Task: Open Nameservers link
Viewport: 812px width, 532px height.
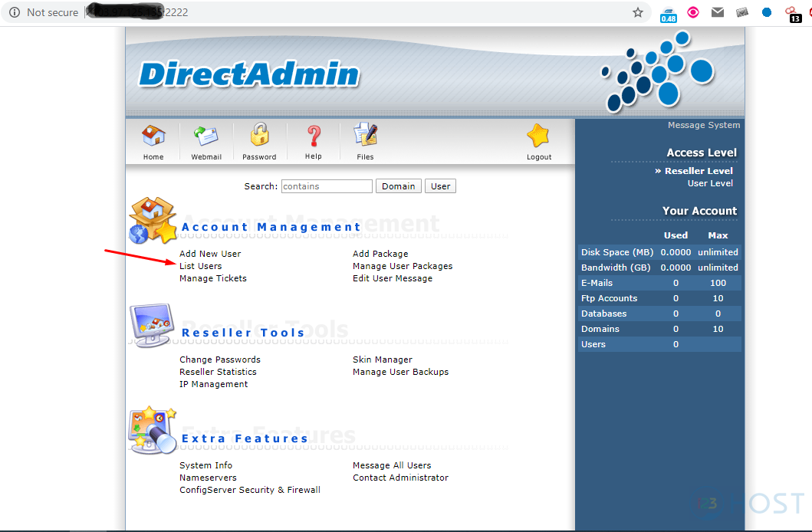Action: coord(208,478)
